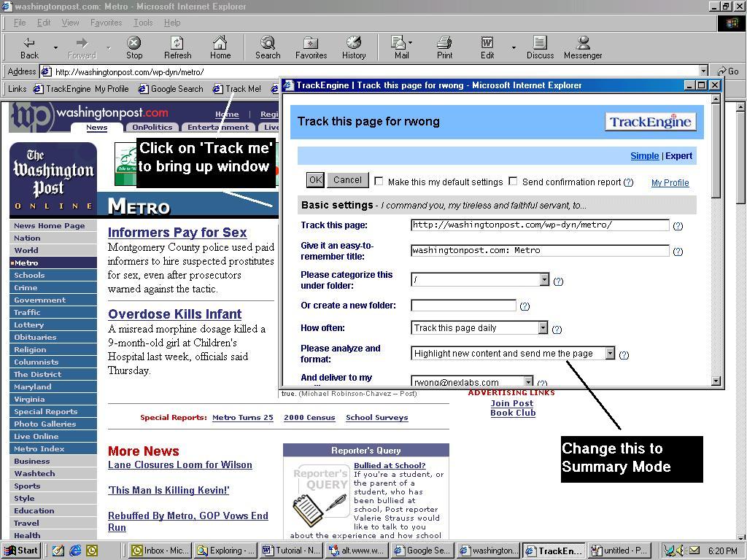The width and height of the screenshot is (747, 560).
Task: Click the TrackEngine logo in the popup
Action: 650,122
